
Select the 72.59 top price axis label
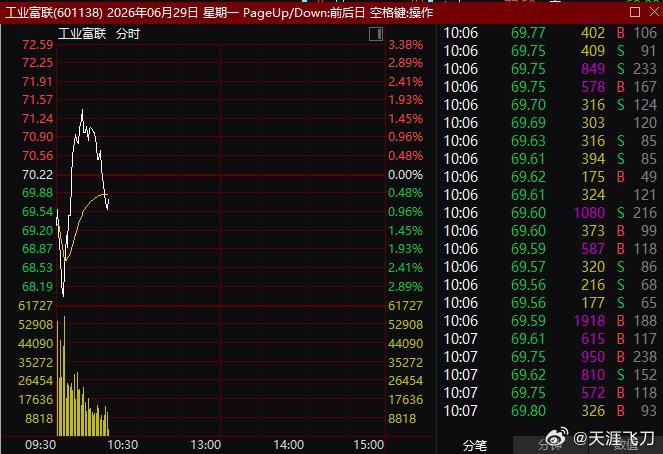(38, 45)
